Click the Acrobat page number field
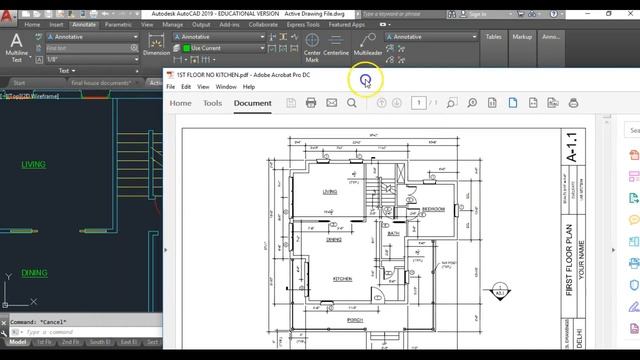The height and width of the screenshot is (360, 640). [418, 103]
